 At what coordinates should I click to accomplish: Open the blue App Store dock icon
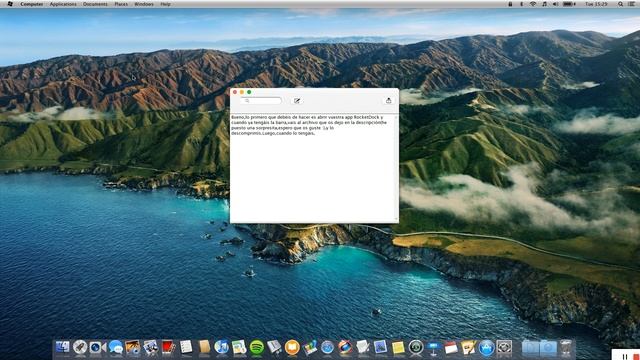pos(486,347)
